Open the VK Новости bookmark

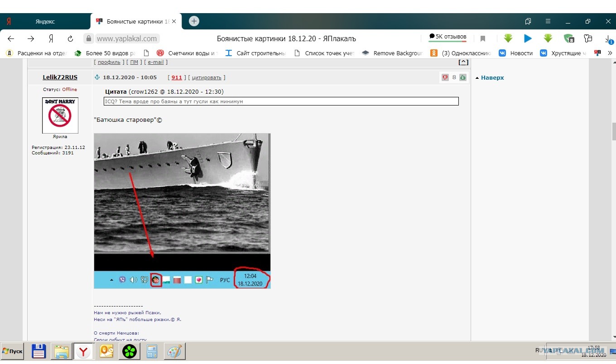[x=516, y=53]
